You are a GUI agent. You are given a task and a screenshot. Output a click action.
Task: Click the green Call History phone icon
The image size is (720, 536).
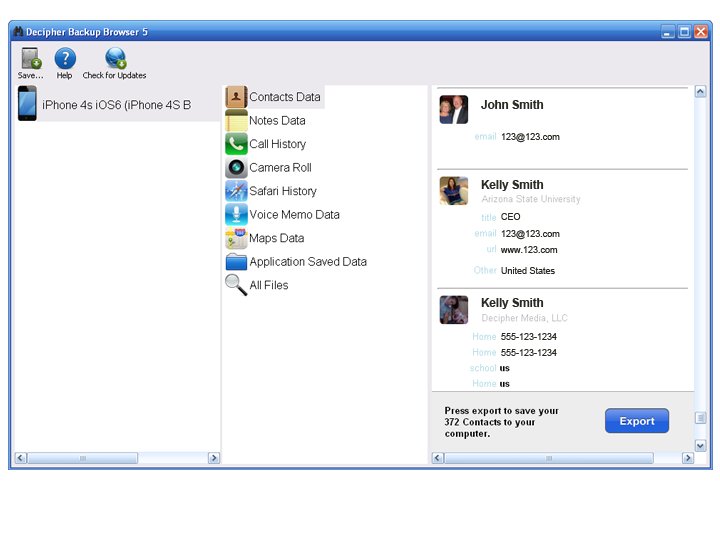click(236, 144)
